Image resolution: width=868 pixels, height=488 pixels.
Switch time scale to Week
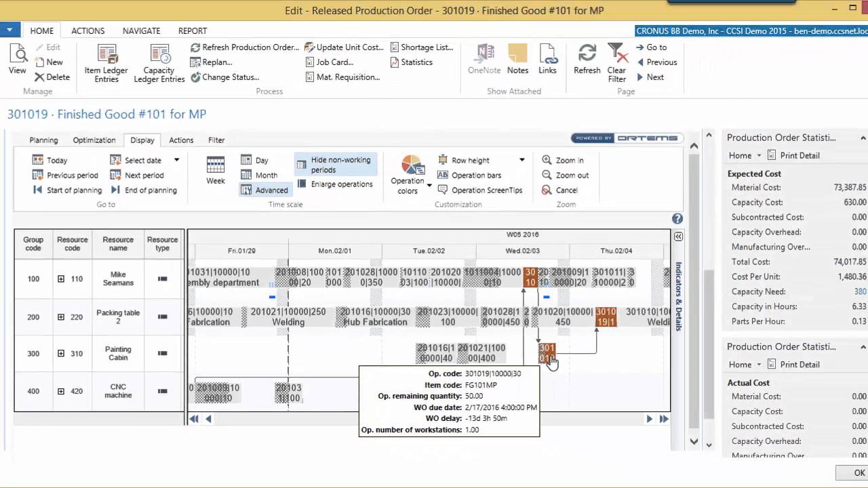tap(216, 170)
